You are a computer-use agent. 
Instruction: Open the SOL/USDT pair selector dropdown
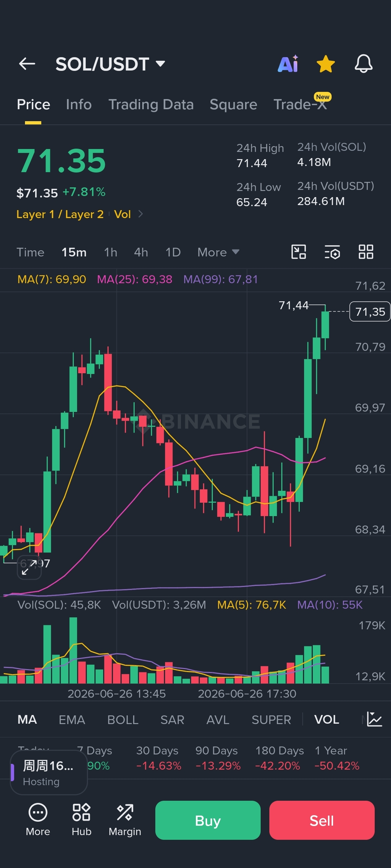click(110, 64)
